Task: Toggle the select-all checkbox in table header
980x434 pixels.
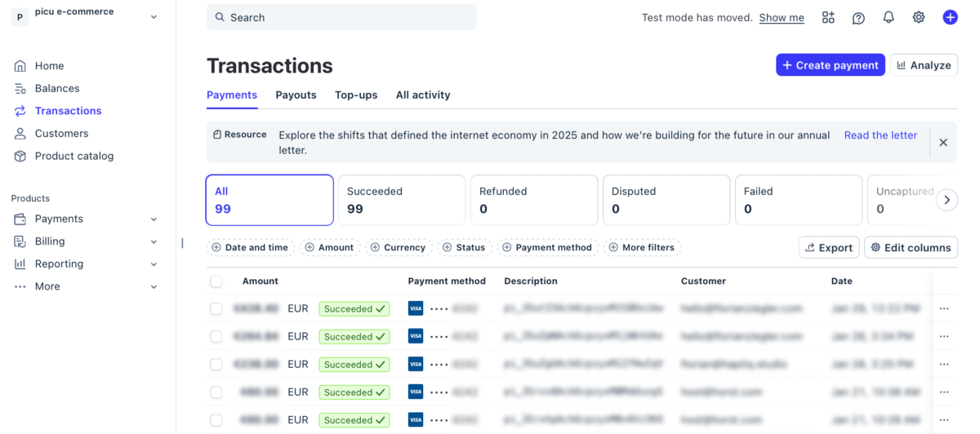Action: pyautogui.click(x=216, y=281)
